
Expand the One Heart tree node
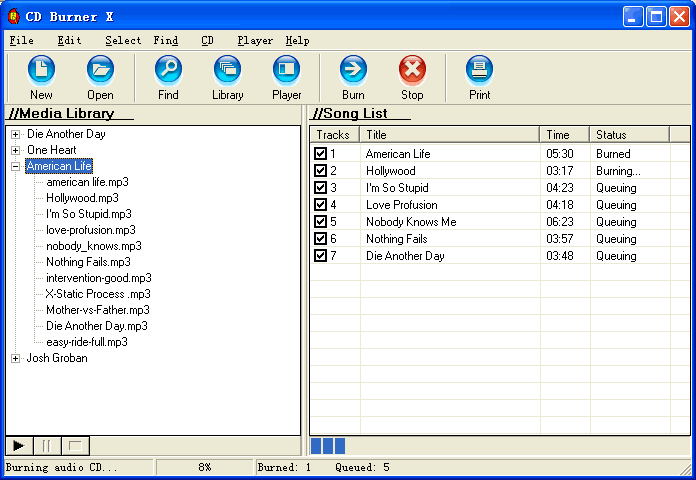pos(16,150)
